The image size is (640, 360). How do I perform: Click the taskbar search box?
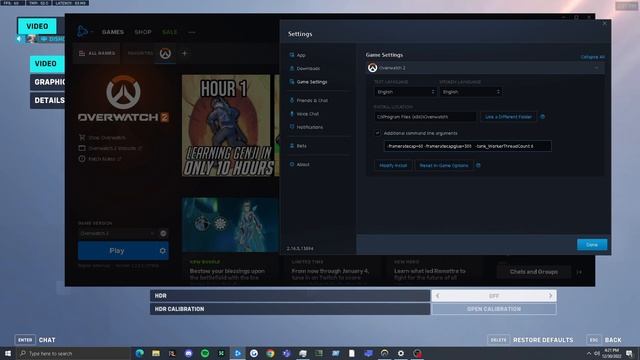(x=73, y=353)
